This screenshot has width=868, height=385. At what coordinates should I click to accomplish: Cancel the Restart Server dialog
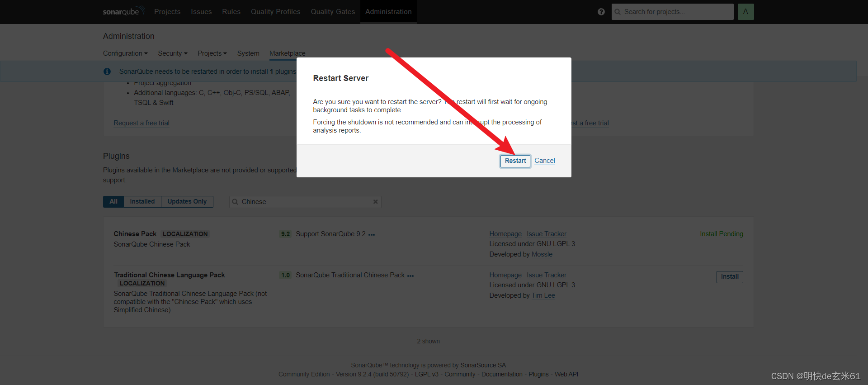click(544, 161)
